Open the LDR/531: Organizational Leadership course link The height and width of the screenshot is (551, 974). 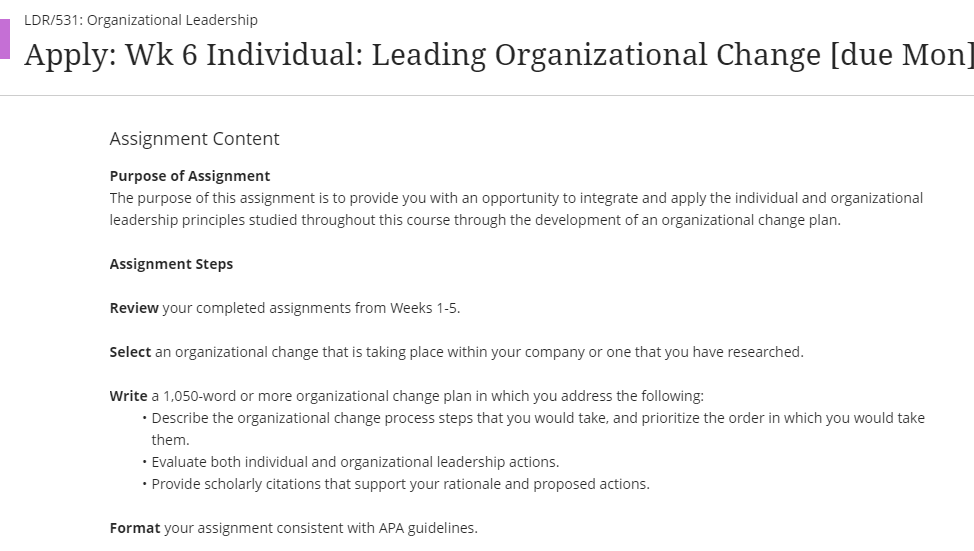141,20
